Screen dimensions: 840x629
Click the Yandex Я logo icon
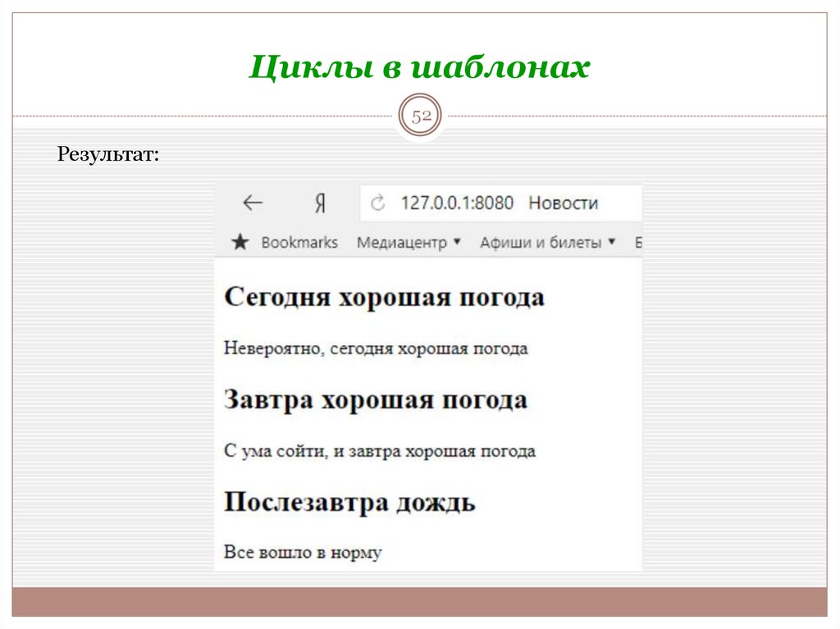pyautogui.click(x=321, y=201)
